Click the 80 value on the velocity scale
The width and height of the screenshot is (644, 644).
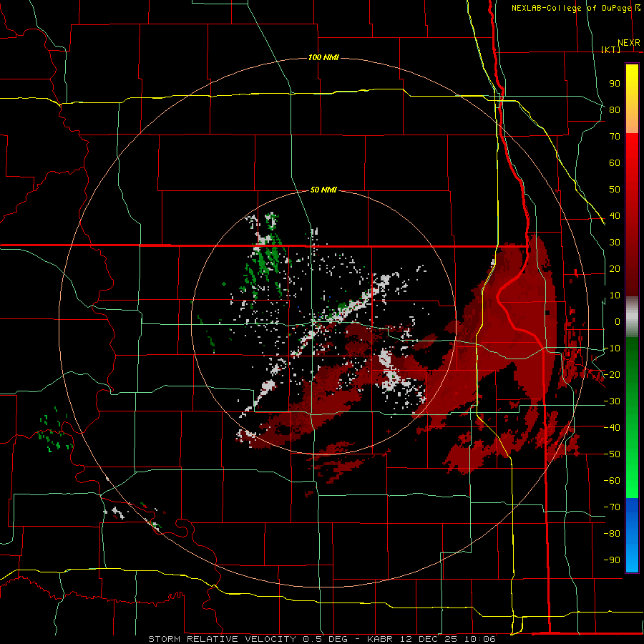click(x=615, y=109)
